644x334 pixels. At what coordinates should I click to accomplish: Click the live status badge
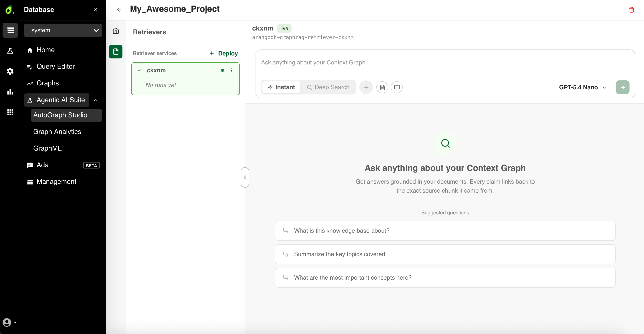pos(284,28)
